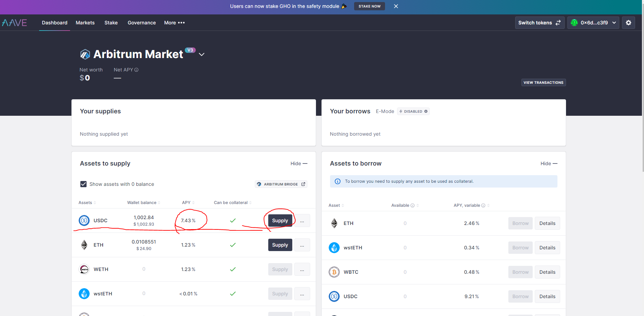The width and height of the screenshot is (644, 316).
Task: Open the wallet 0x6d...c3f9 dropdown
Action: [x=593, y=23]
